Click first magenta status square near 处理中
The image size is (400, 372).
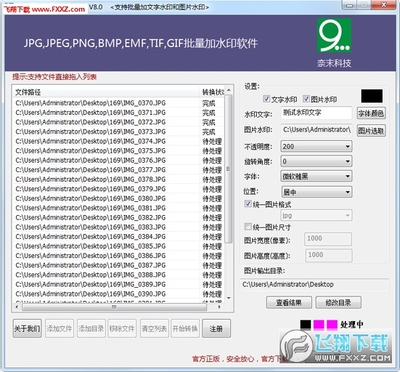(319, 324)
